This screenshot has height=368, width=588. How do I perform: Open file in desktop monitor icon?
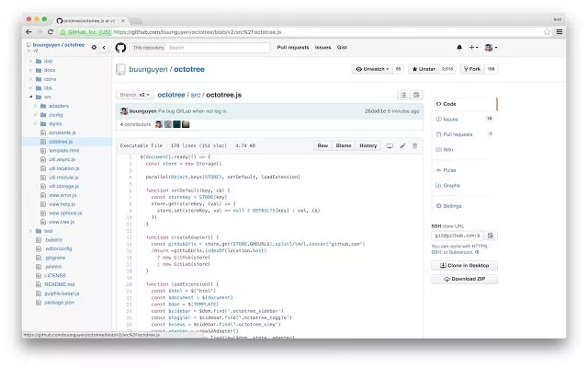click(x=390, y=145)
